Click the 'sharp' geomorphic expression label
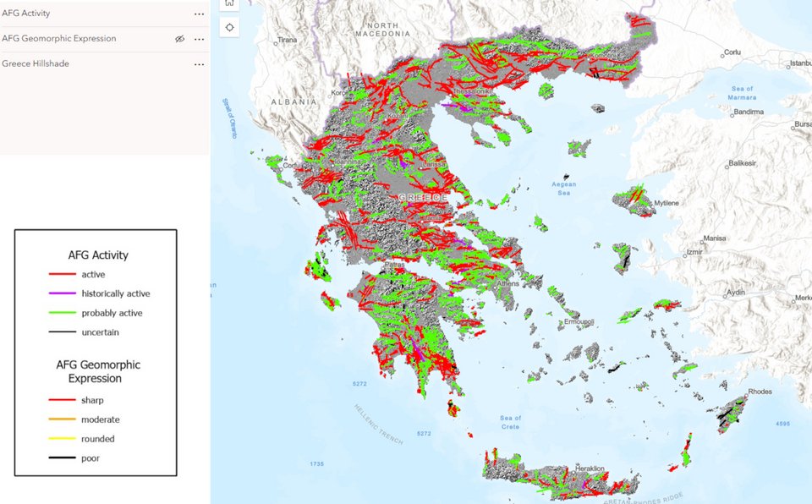Screen dimensions: 812x504 pos(93,400)
